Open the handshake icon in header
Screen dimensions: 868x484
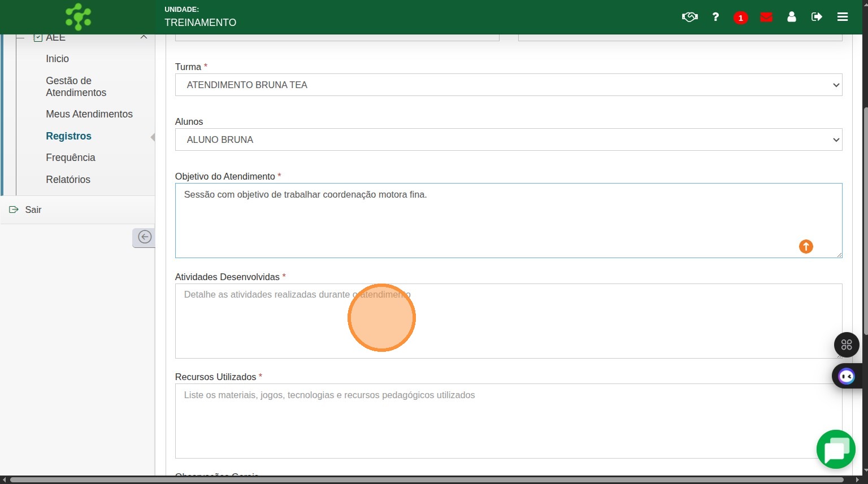pos(690,17)
